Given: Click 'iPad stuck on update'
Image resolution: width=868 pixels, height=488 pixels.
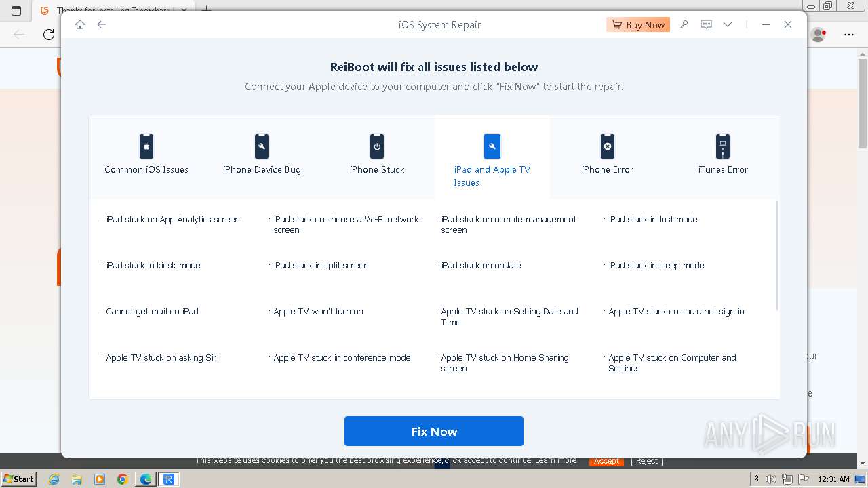Looking at the screenshot, I should coord(481,266).
